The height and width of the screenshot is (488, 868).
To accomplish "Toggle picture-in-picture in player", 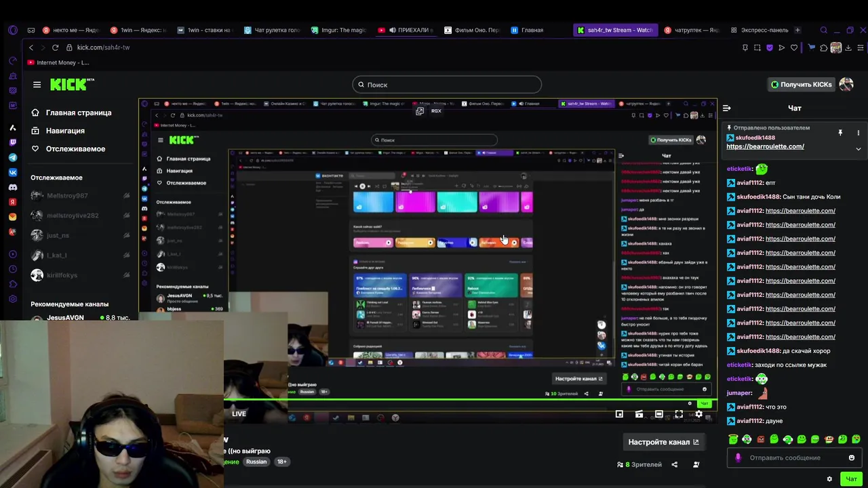I will [619, 414].
